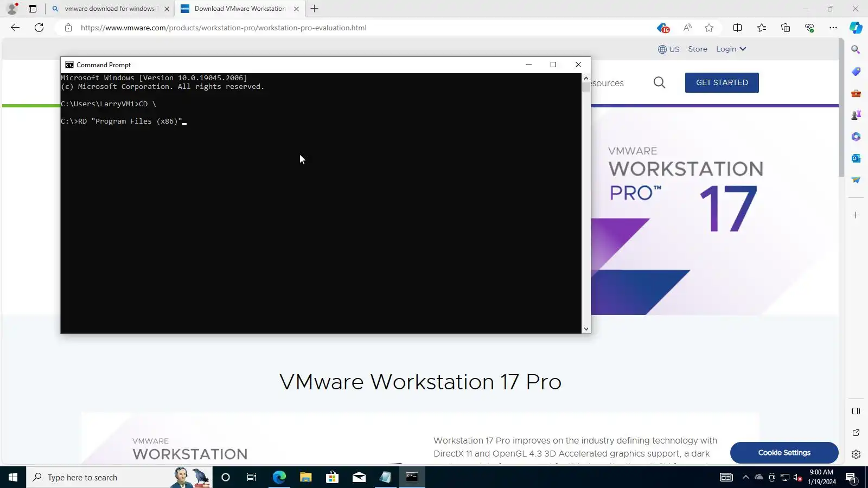Viewport: 868px width, 488px height.
Task: Click the GET STARTED button
Action: point(722,82)
